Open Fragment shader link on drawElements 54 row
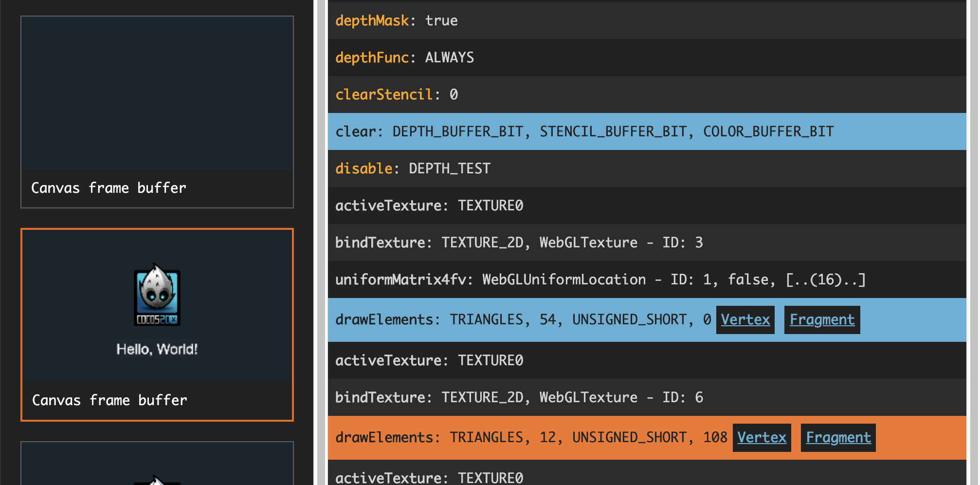This screenshot has height=485, width=980. [822, 320]
